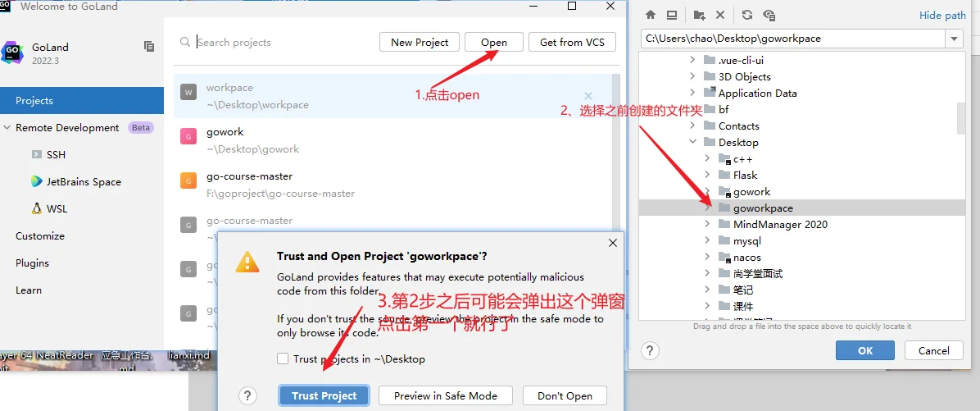
Task: Open JetBrains Space item
Action: click(82, 181)
